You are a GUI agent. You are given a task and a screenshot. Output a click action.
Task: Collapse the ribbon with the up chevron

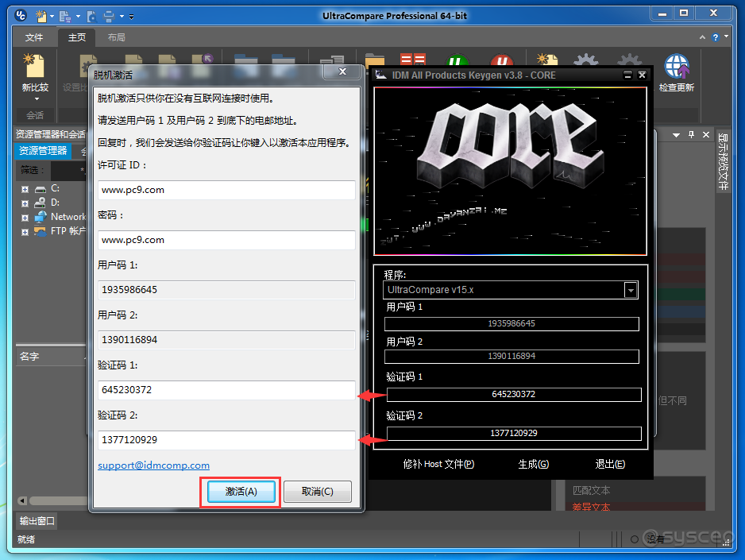click(x=702, y=37)
